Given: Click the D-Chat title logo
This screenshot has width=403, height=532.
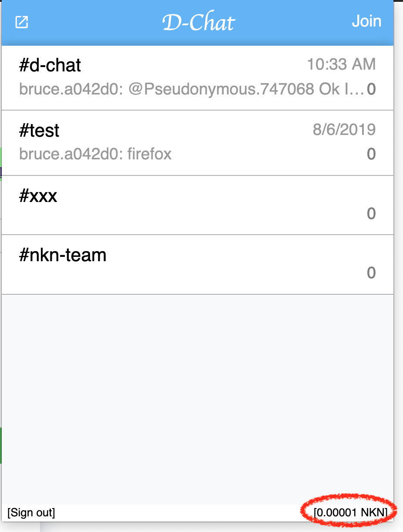Looking at the screenshot, I should pos(198,22).
